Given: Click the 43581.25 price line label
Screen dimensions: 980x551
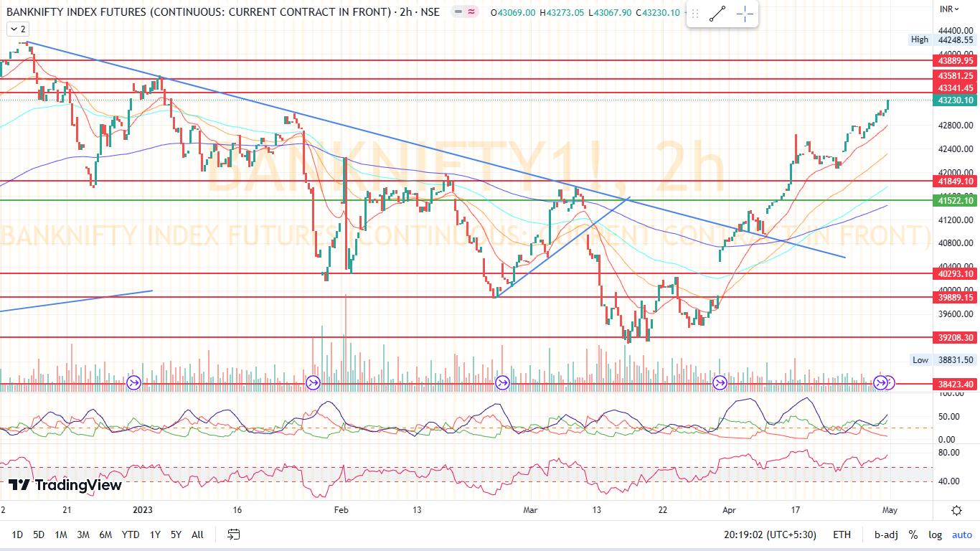Looking at the screenshot, I should (x=953, y=75).
